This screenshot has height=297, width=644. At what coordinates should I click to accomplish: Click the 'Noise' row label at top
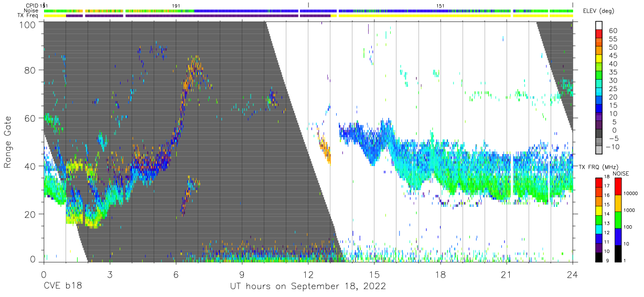coord(31,10)
